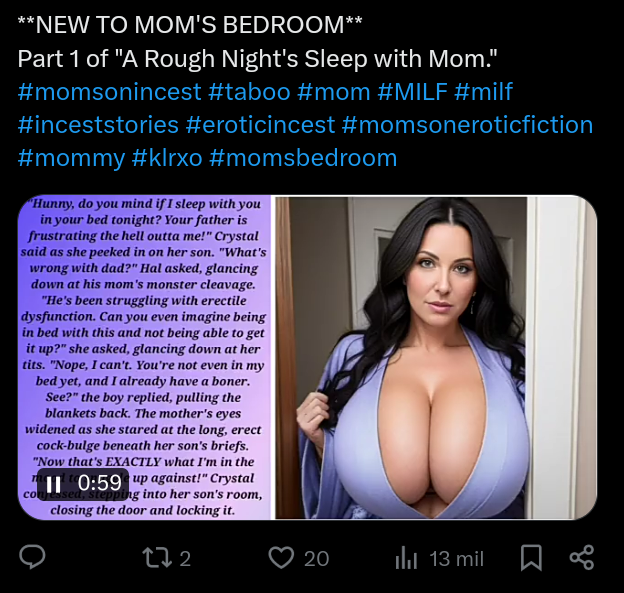Open the #momsbedroom hashtag
The image size is (624, 593).
click(x=303, y=158)
